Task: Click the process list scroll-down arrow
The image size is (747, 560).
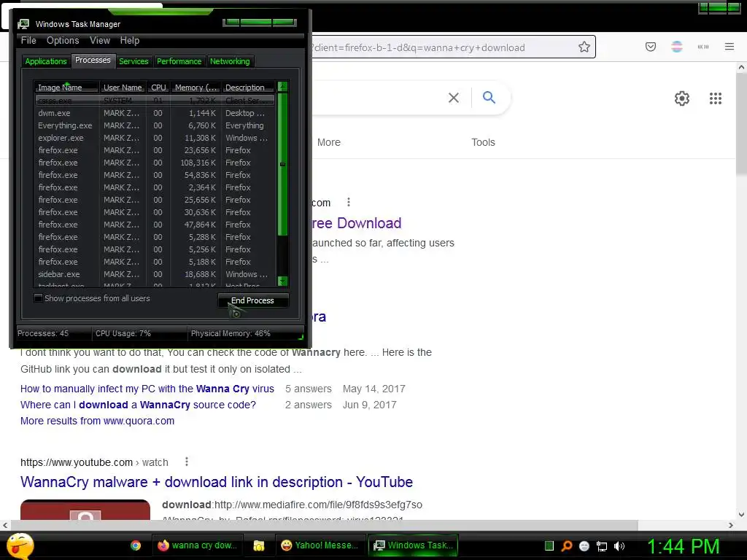Action: 282,281
